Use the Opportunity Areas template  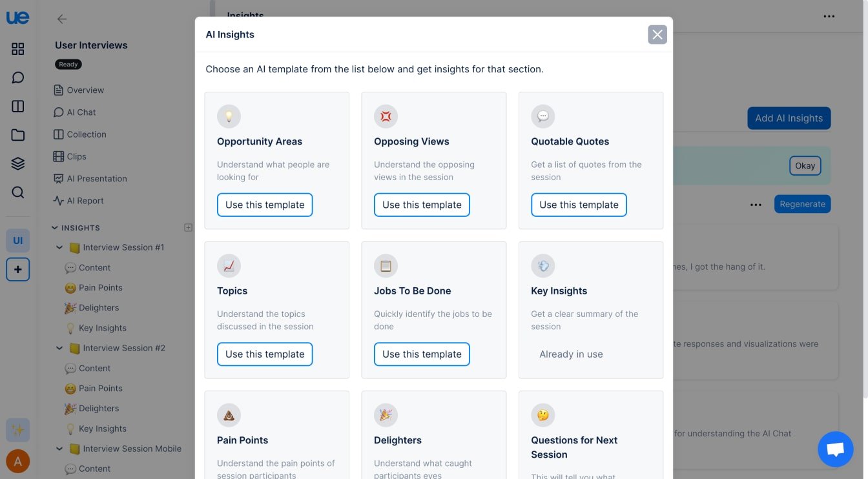[265, 205]
